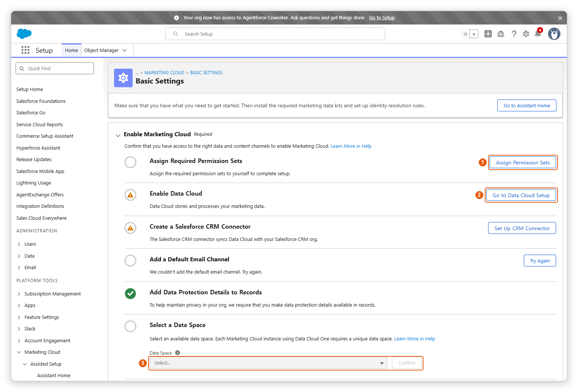Click the Add Default Email Channel status circle
This screenshot has height=392, width=578.
click(x=130, y=261)
